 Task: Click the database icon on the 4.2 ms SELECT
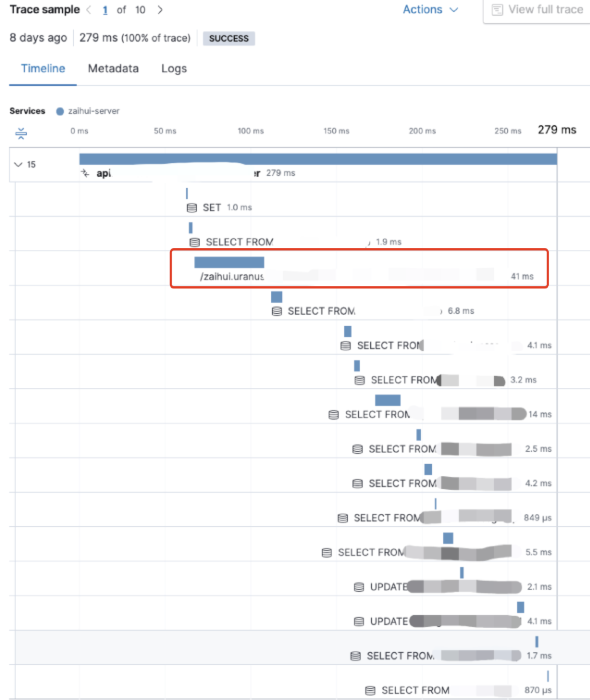(358, 483)
